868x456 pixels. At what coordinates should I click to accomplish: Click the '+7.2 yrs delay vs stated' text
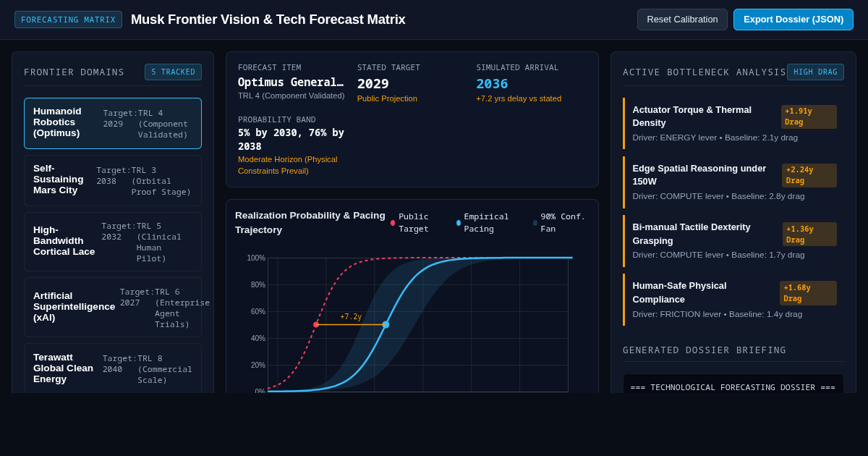tap(519, 98)
